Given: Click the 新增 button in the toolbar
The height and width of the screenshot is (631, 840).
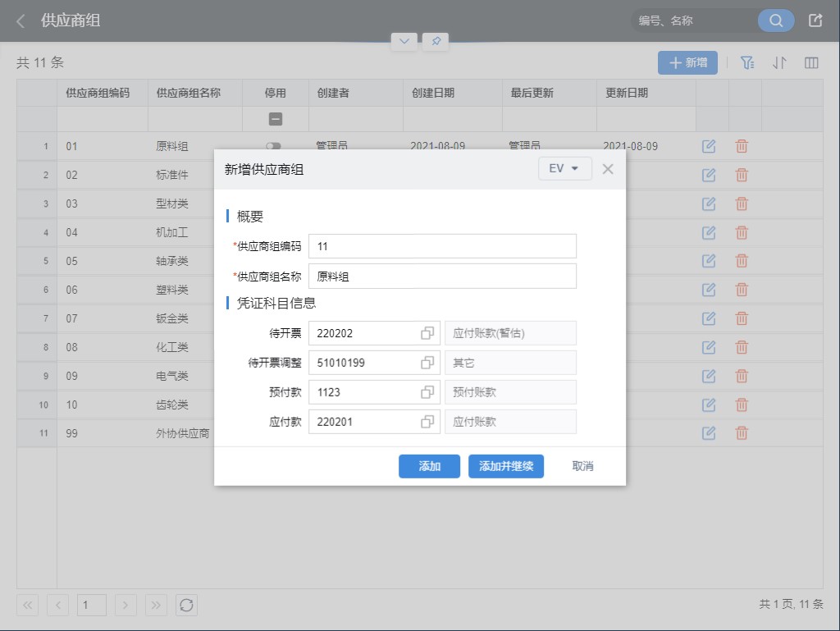Looking at the screenshot, I should point(687,62).
